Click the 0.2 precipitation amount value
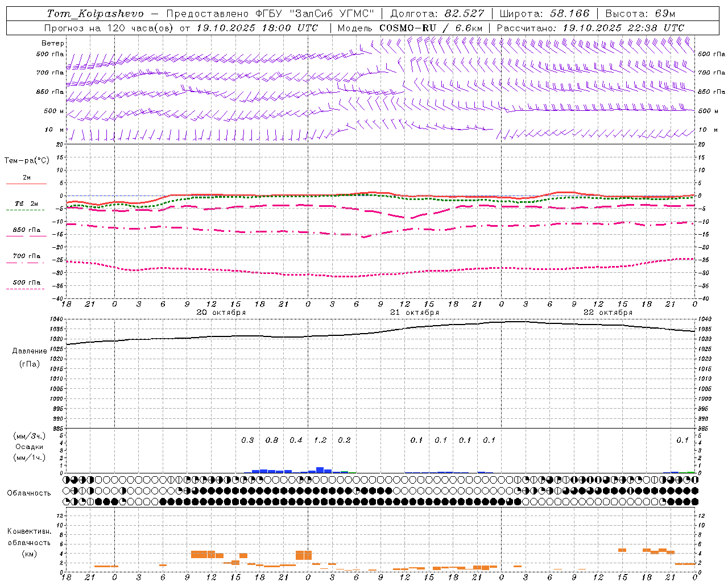The height and width of the screenshot is (582, 728). click(x=344, y=440)
